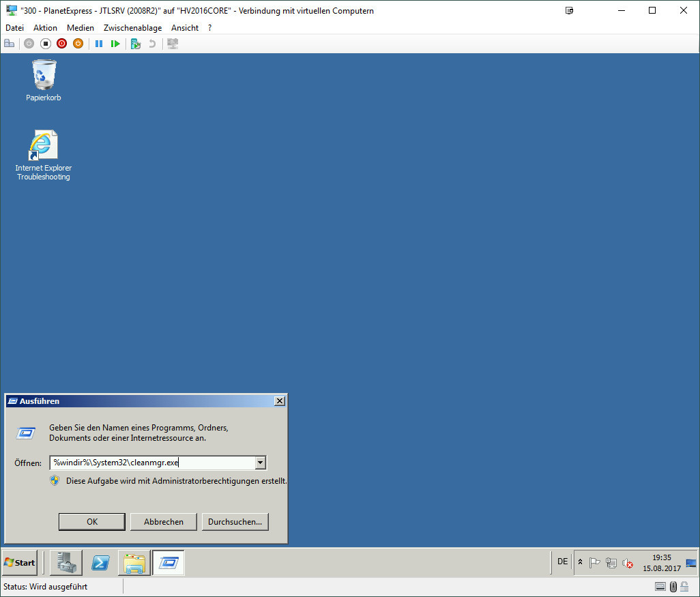
Task: Open the Aktion menu
Action: (45, 28)
